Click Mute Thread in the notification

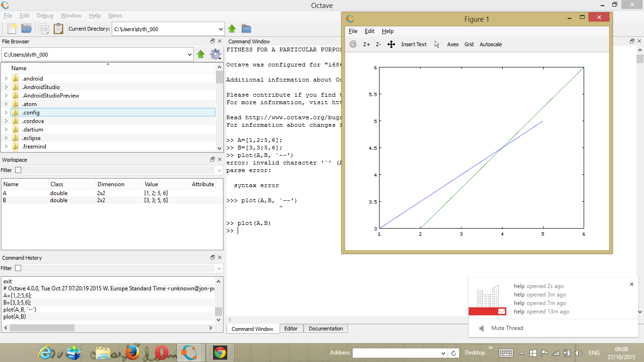click(507, 328)
